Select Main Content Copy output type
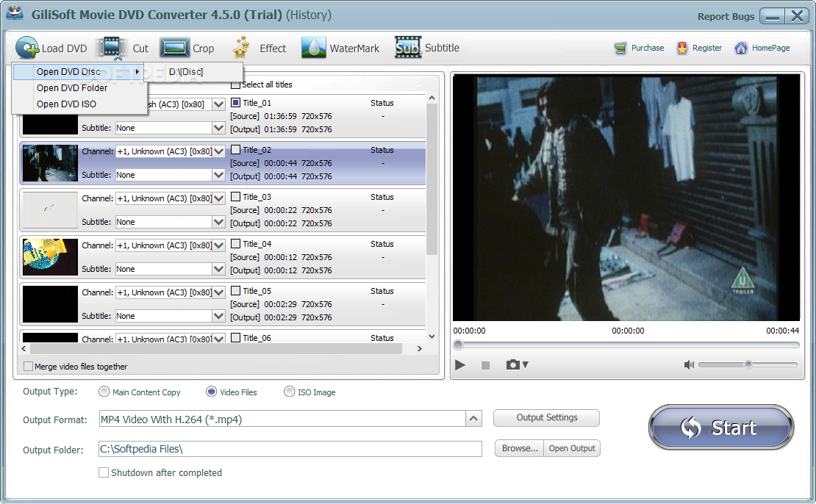Viewport: 816px width, 504px height. pos(104,392)
